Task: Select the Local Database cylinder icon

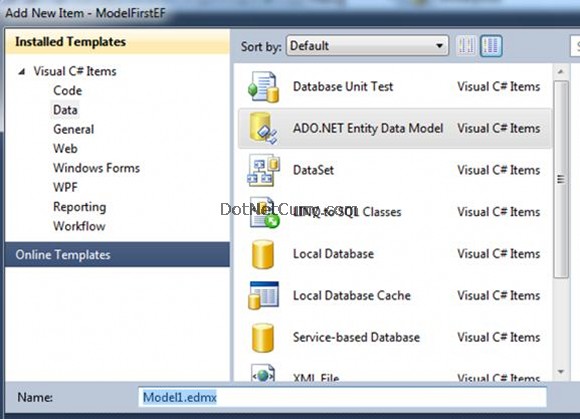Action: pos(263,254)
